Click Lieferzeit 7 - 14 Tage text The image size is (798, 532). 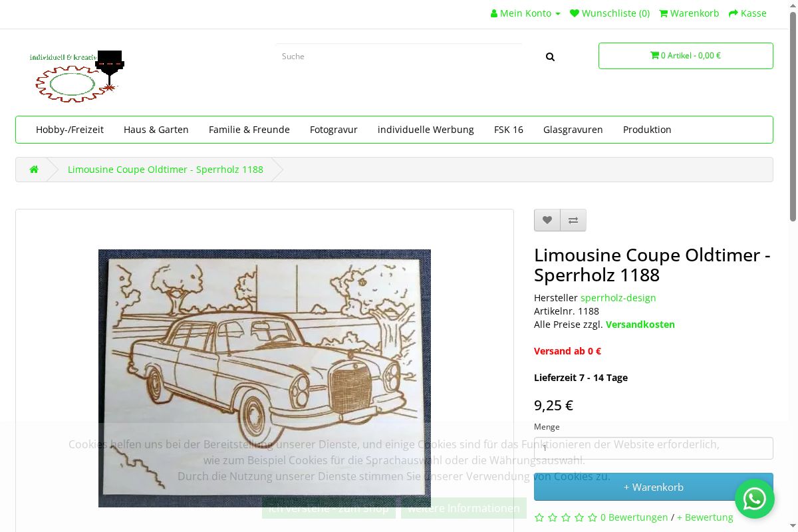point(581,378)
